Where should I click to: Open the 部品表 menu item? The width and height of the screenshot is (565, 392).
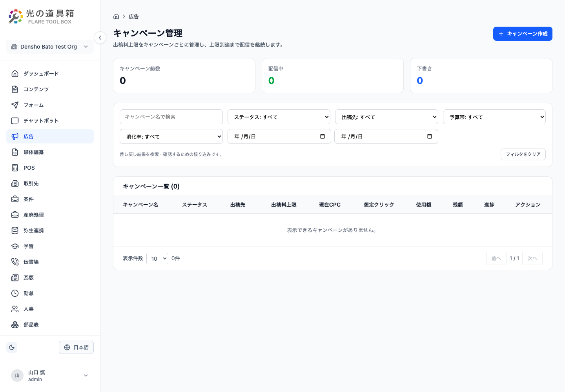(50, 325)
